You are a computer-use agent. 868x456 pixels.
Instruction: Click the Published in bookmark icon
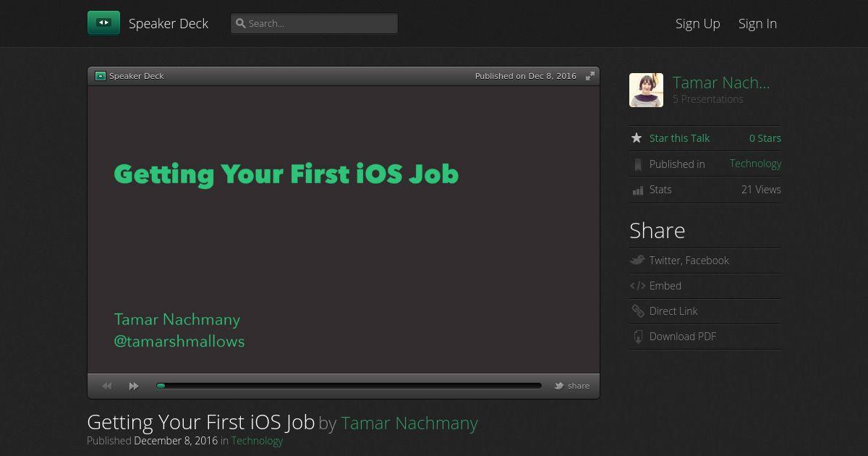pos(637,164)
